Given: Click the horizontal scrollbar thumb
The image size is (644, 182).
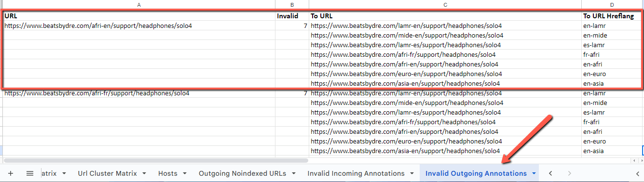Looking at the screenshot, I should pos(156,160).
